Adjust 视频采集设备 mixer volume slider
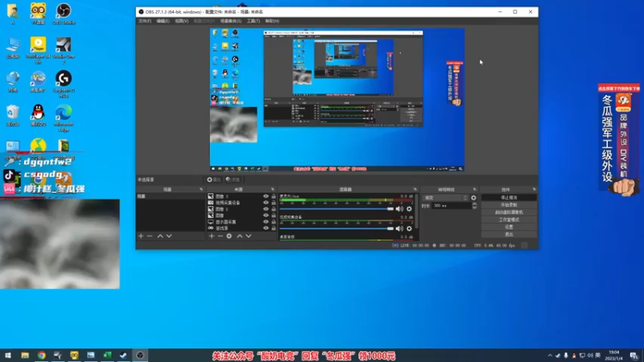Screen dimensions: 644x362 (336, 228)
